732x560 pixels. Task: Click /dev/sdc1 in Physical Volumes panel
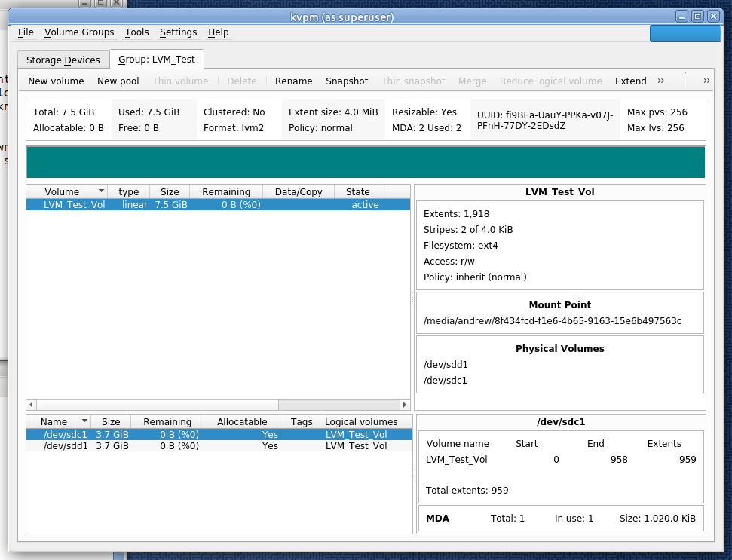click(445, 381)
